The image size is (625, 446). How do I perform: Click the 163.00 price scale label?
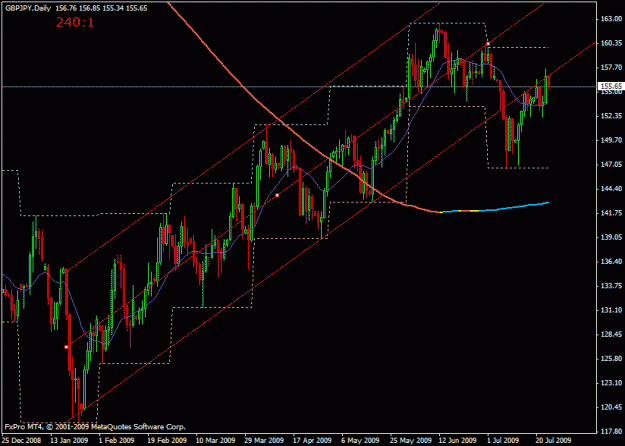pos(611,19)
